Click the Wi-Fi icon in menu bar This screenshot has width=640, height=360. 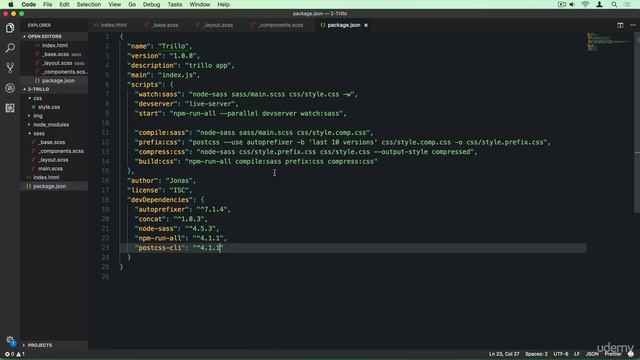pyautogui.click(x=585, y=4)
